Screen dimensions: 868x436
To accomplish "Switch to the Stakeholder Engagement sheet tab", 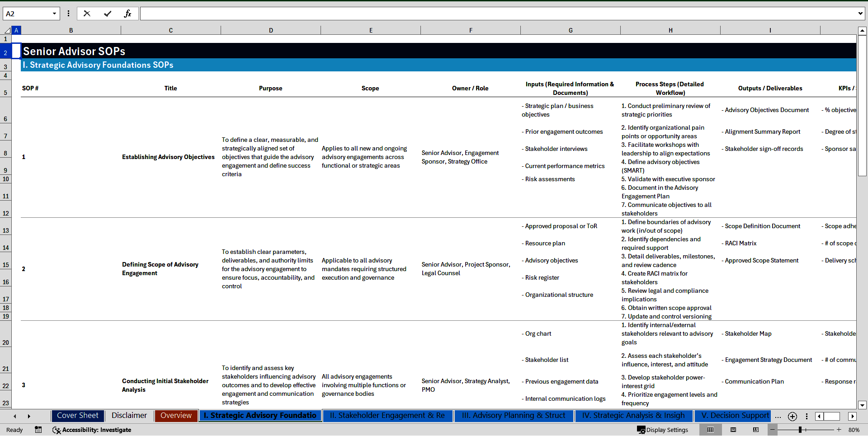I will coord(387,416).
